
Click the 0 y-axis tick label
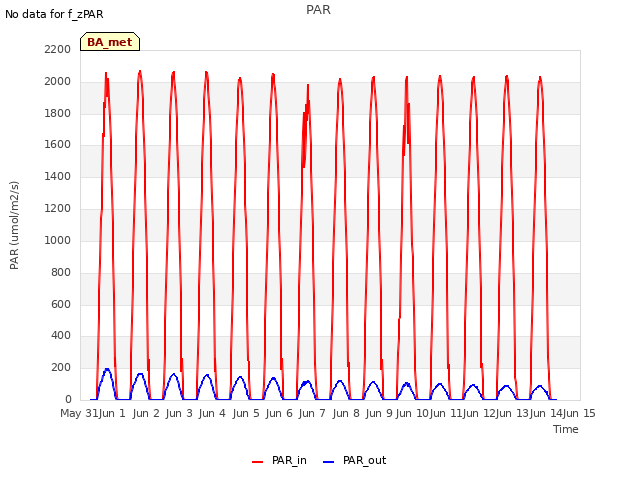pyautogui.click(x=68, y=399)
